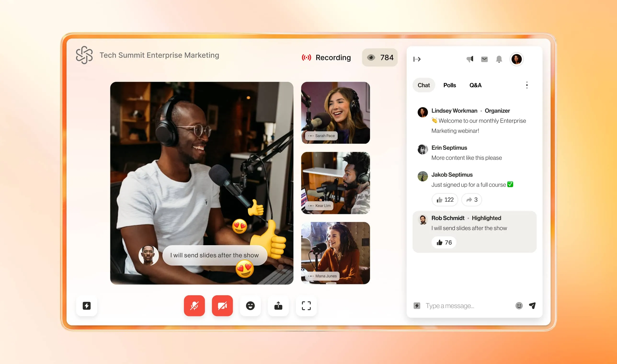Image resolution: width=617 pixels, height=364 pixels.
Task: Click the viewer count badge showing 784
Action: [x=380, y=57]
